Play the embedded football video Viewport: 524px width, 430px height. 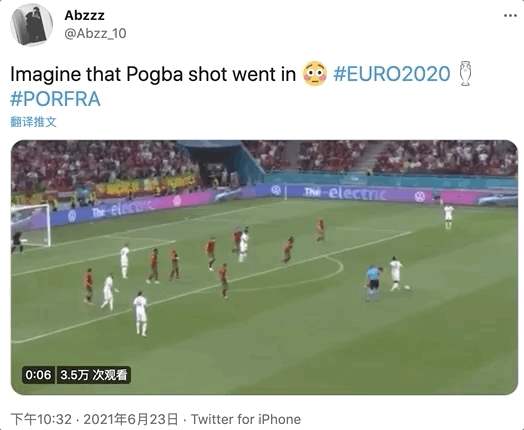(x=264, y=267)
